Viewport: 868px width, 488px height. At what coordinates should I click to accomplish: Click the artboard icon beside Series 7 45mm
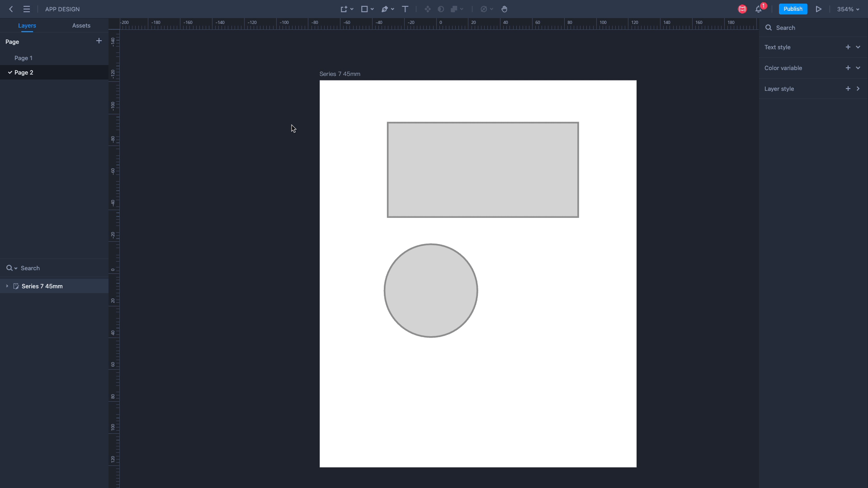pyautogui.click(x=16, y=286)
